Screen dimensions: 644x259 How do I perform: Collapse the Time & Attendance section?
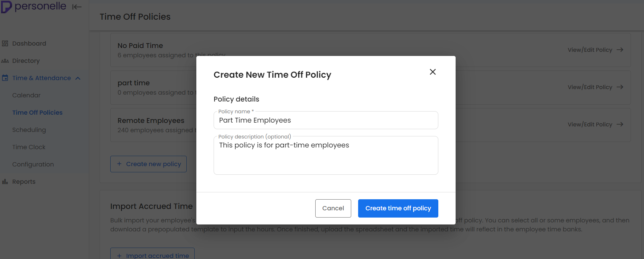click(x=78, y=78)
